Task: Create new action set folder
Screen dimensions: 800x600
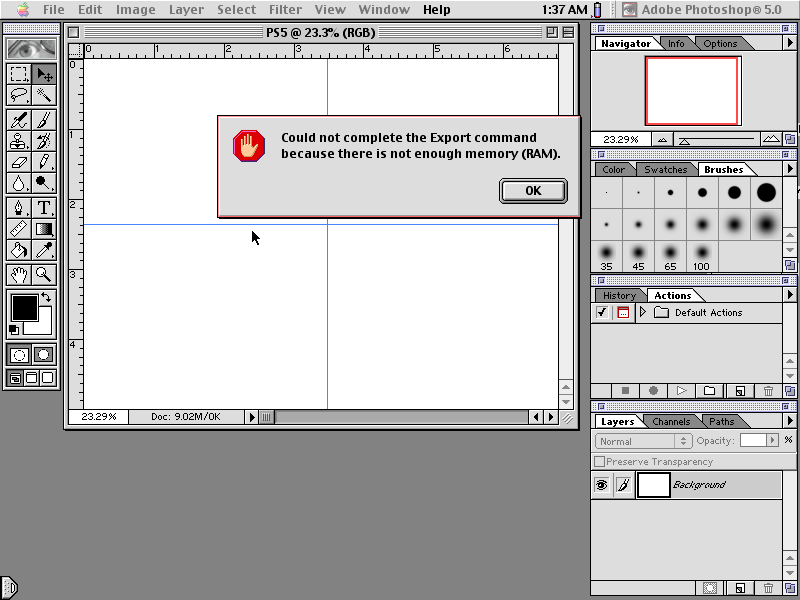Action: point(710,391)
